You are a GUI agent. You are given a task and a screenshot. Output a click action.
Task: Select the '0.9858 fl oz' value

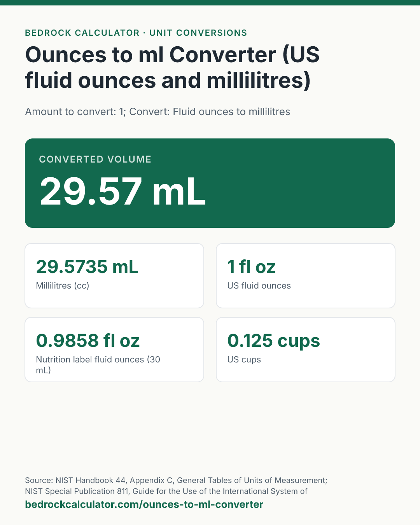[88, 341]
